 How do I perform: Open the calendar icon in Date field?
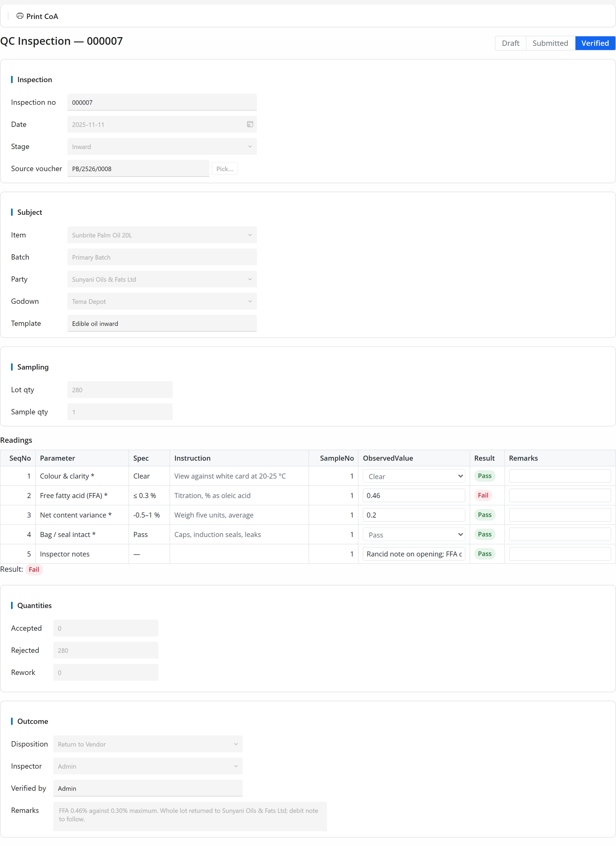pyautogui.click(x=250, y=124)
